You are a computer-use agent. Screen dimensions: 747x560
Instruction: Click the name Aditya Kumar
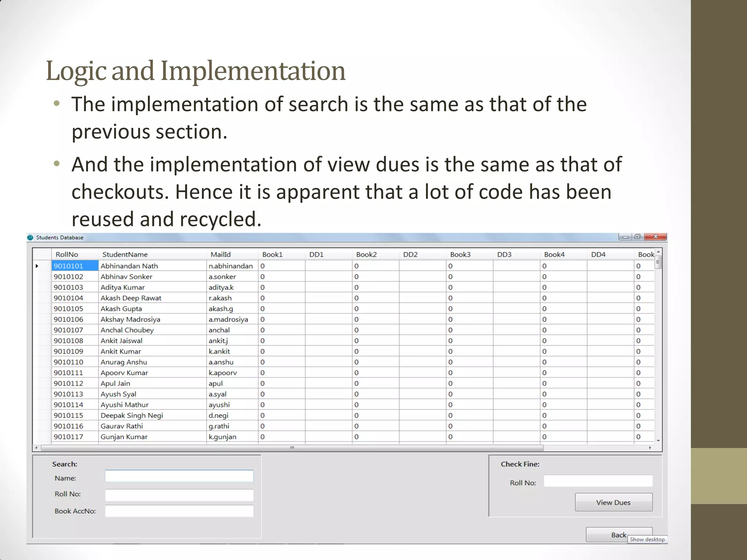(123, 287)
